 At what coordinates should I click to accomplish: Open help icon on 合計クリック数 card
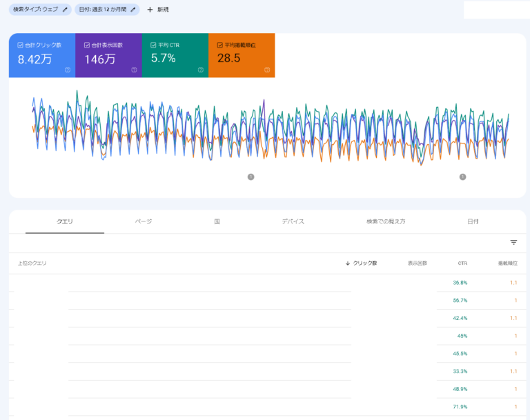point(68,70)
